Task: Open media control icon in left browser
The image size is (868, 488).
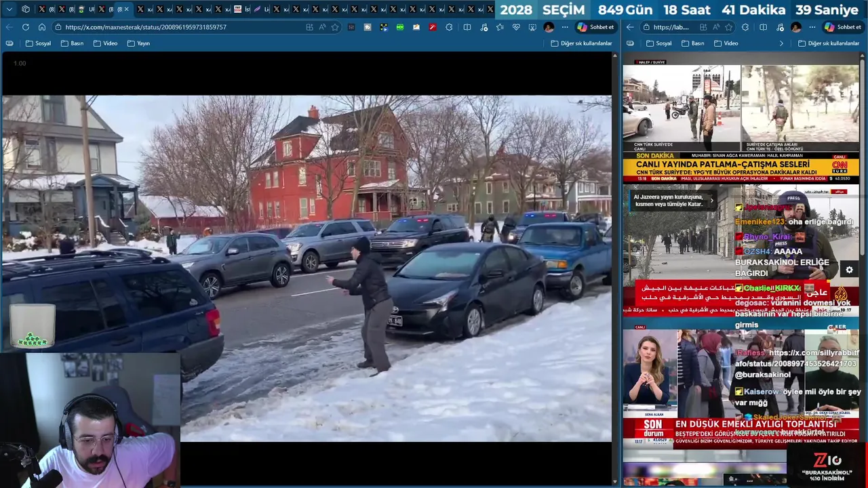Action: 484,27
